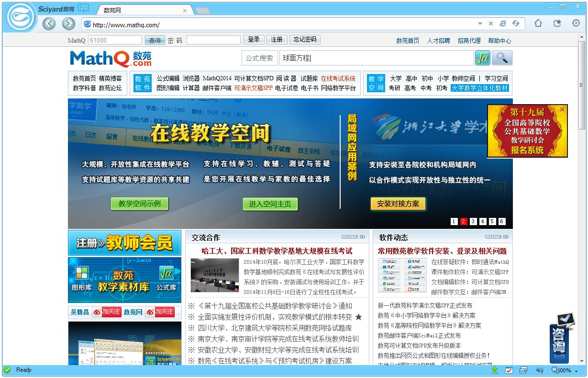Open the 数苑论坛 menu item

[111, 88]
